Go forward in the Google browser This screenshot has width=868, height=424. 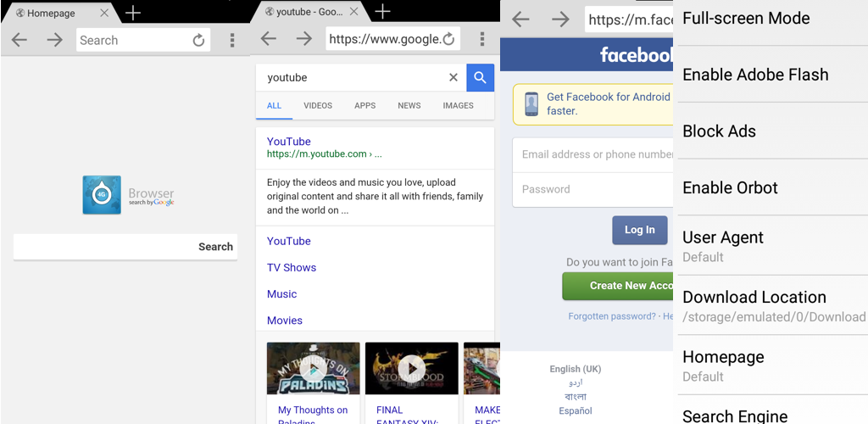tap(303, 38)
